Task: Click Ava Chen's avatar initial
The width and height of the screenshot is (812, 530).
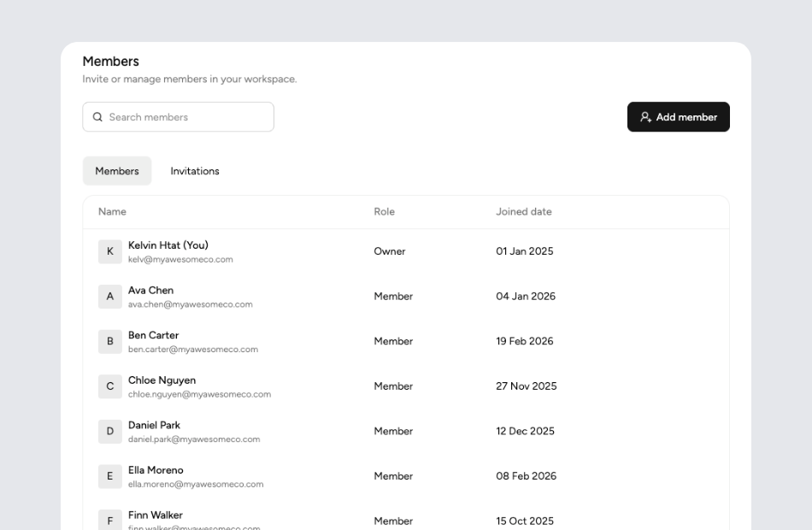Action: click(109, 297)
